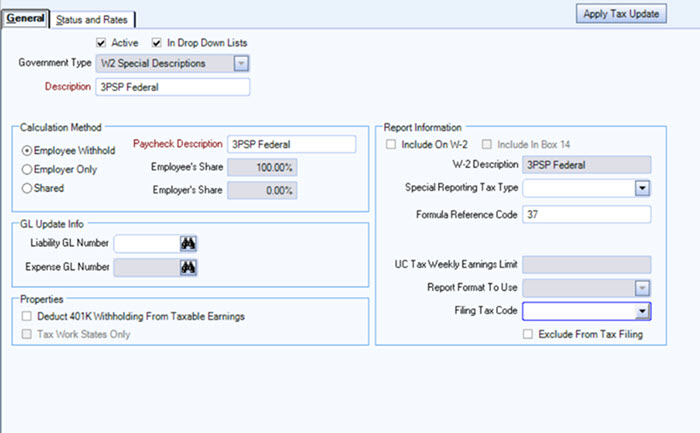Toggle In Drop Down Lists checkbox
700x433 pixels.
pos(157,43)
